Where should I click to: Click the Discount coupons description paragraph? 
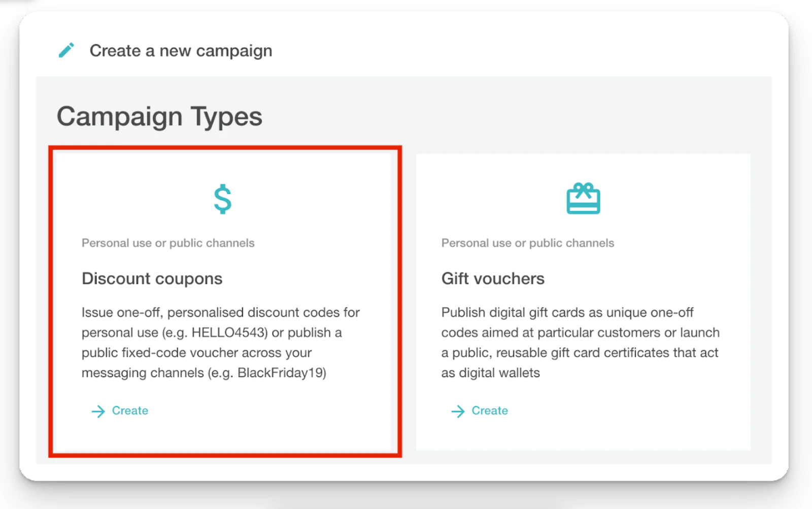point(220,343)
